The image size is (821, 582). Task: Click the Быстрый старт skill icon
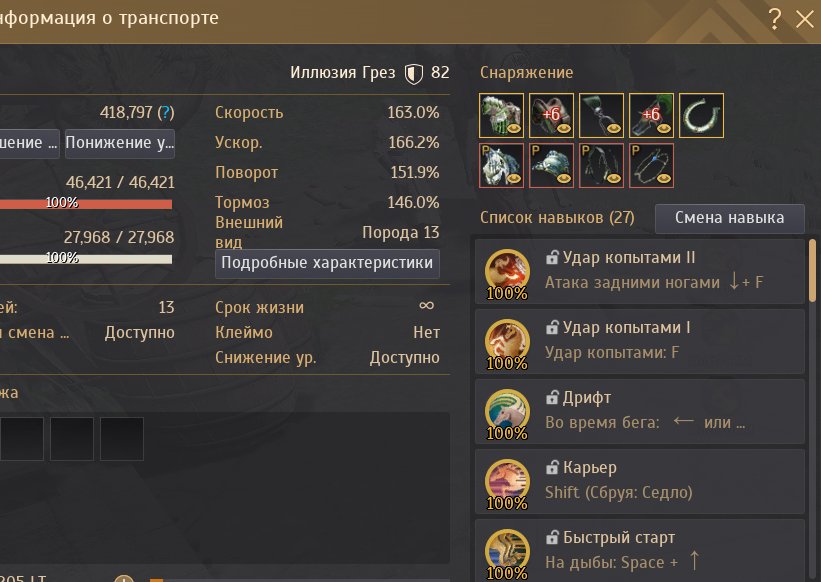tap(507, 552)
